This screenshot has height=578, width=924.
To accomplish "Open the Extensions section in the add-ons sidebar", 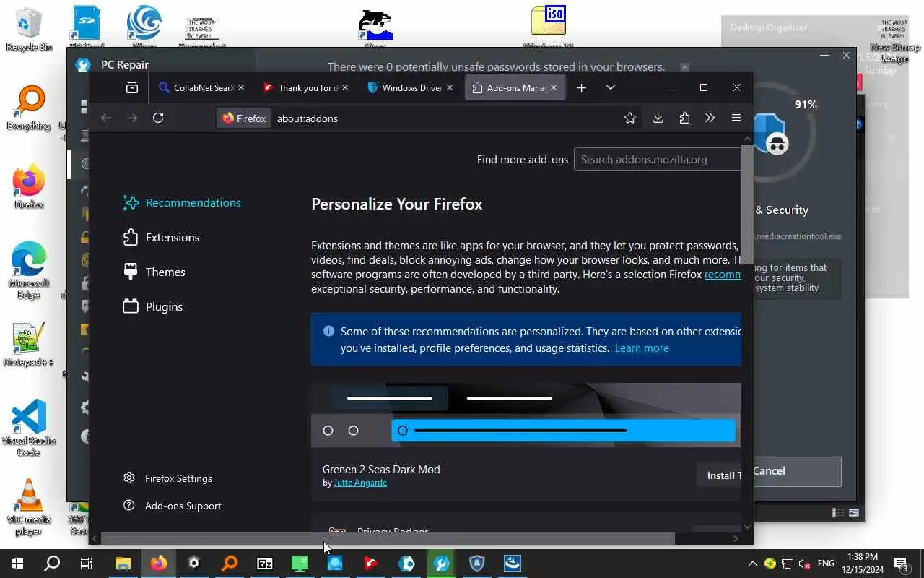I will tap(161, 238).
